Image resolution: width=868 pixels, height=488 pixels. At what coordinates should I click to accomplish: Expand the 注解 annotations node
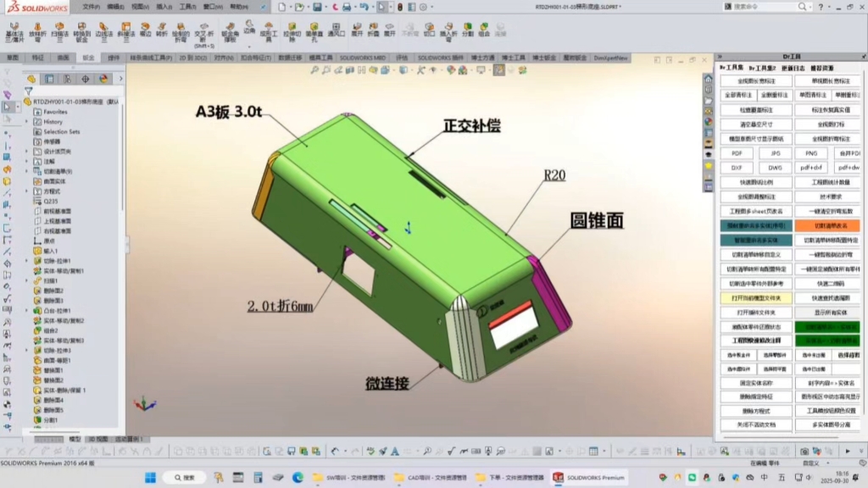tap(26, 161)
